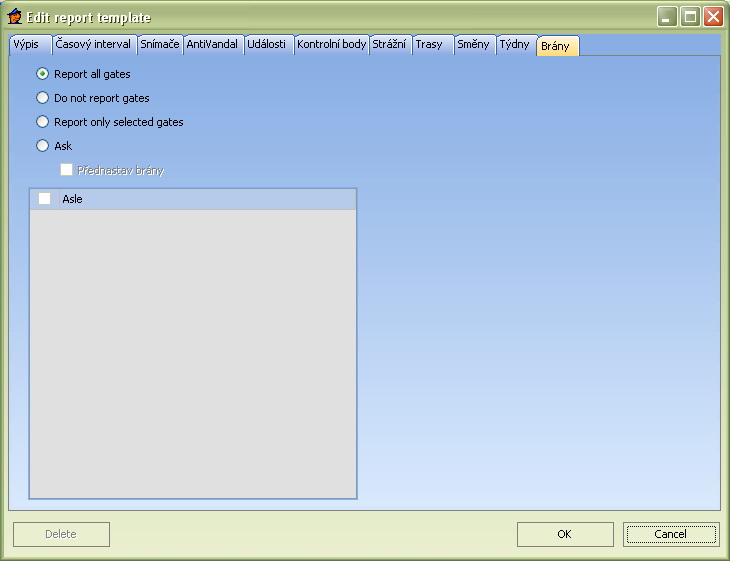The image size is (730, 561).
Task: Open the Kontrolní body tab
Action: click(331, 45)
